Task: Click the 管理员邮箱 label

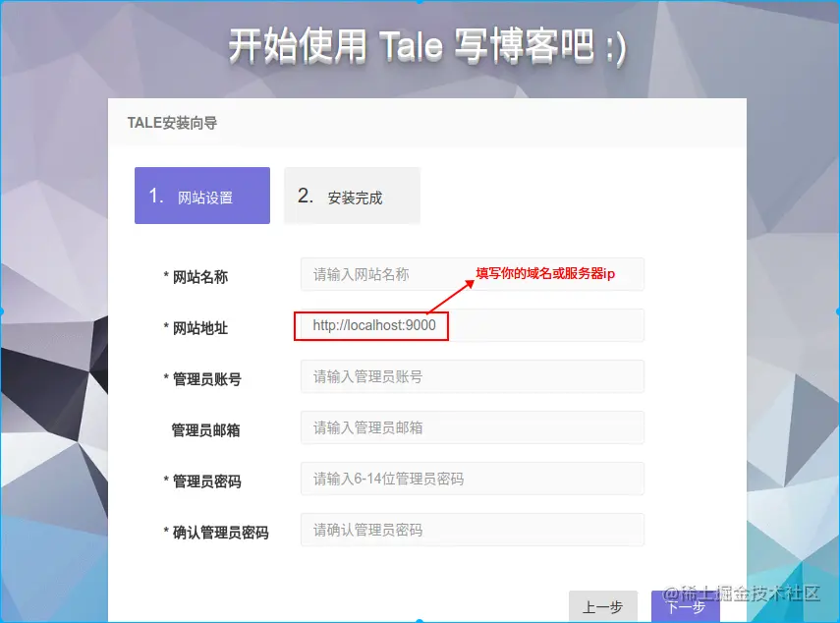Action: (x=205, y=430)
